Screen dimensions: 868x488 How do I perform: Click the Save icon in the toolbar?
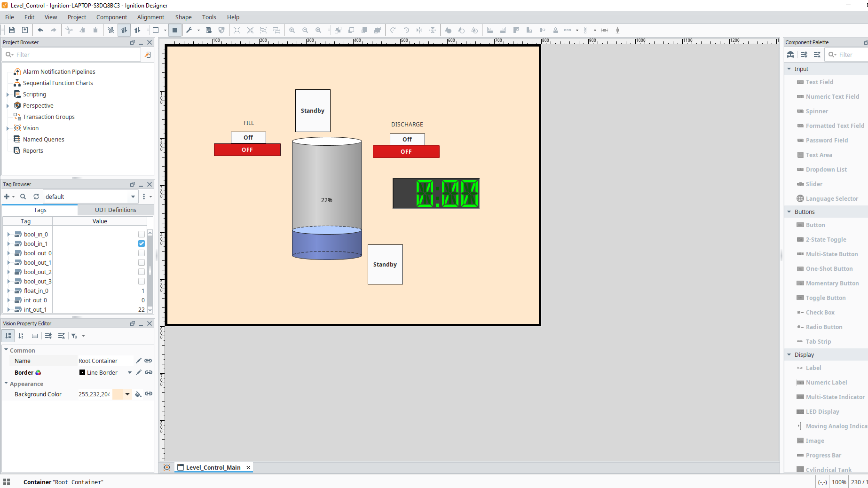12,30
